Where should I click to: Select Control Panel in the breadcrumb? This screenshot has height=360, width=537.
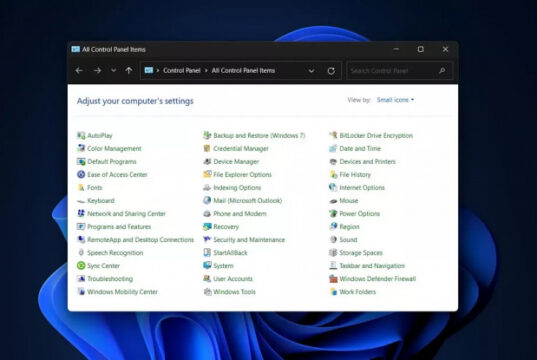182,71
